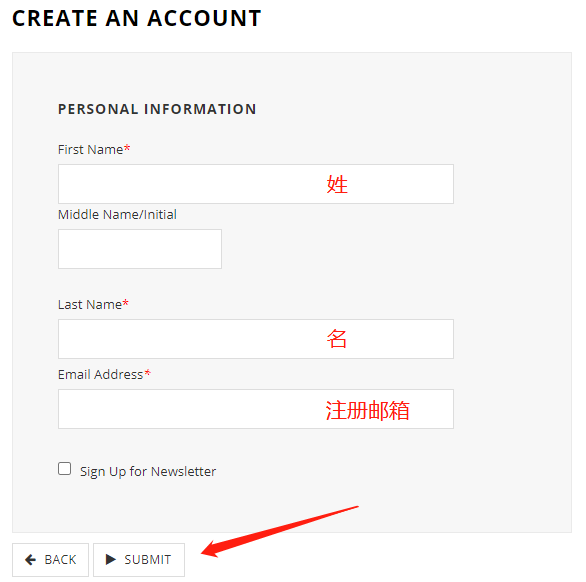Enable the Sign Up for Newsletter checkbox
Screen dimensions: 586x582
[65, 469]
